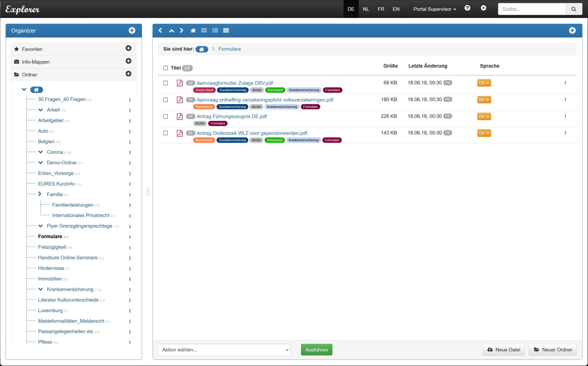Go back using the left arrow icon
Screen dimensions: 588x366
[x=160, y=31]
